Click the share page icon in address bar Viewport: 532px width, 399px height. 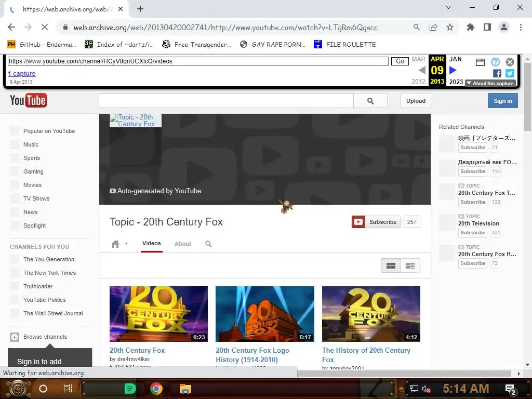point(433,28)
